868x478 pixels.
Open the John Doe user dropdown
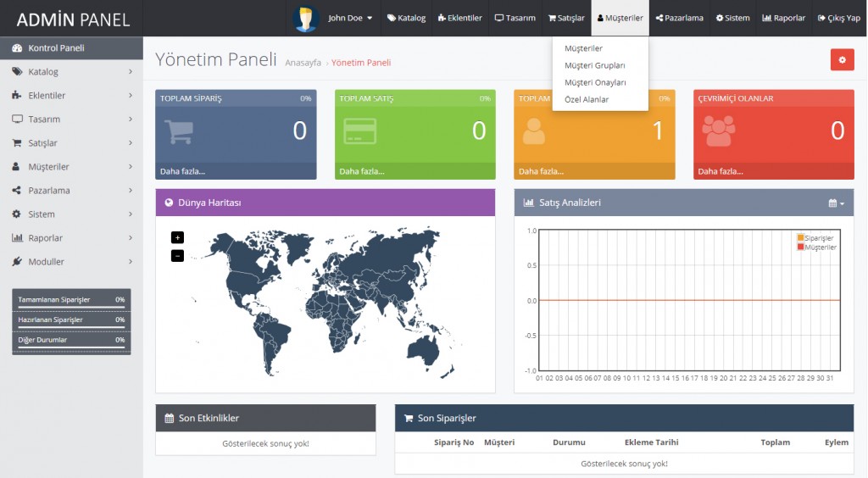350,18
